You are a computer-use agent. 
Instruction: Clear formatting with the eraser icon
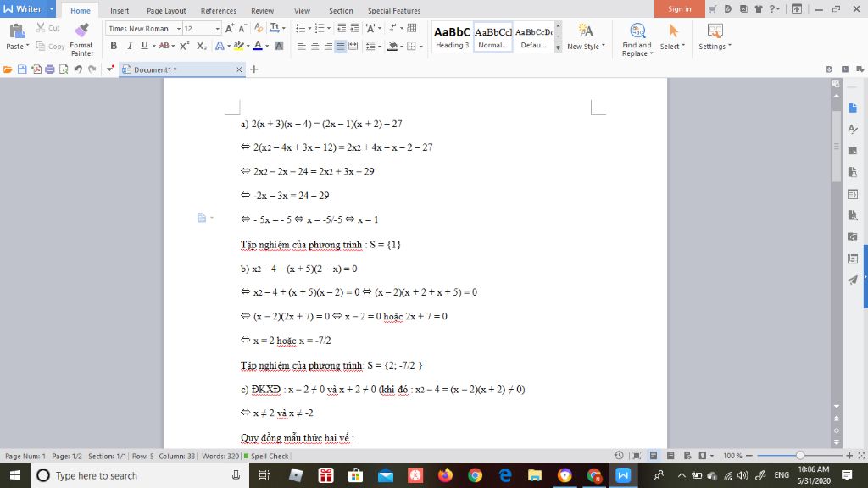pyautogui.click(x=259, y=28)
